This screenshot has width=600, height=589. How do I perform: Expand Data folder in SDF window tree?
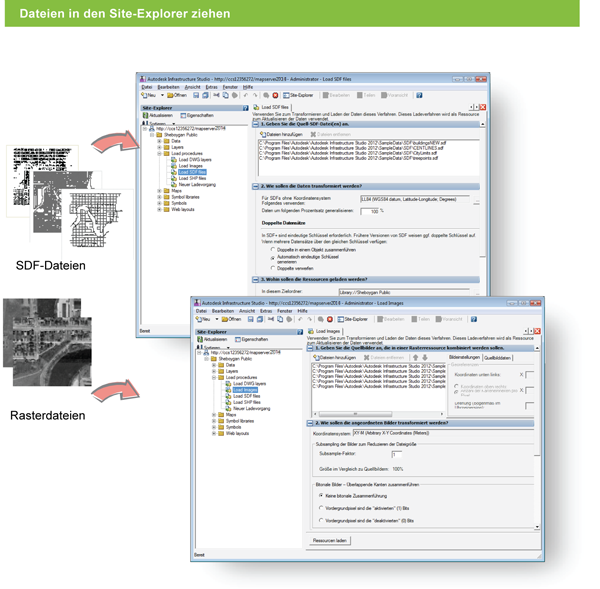pos(160,141)
